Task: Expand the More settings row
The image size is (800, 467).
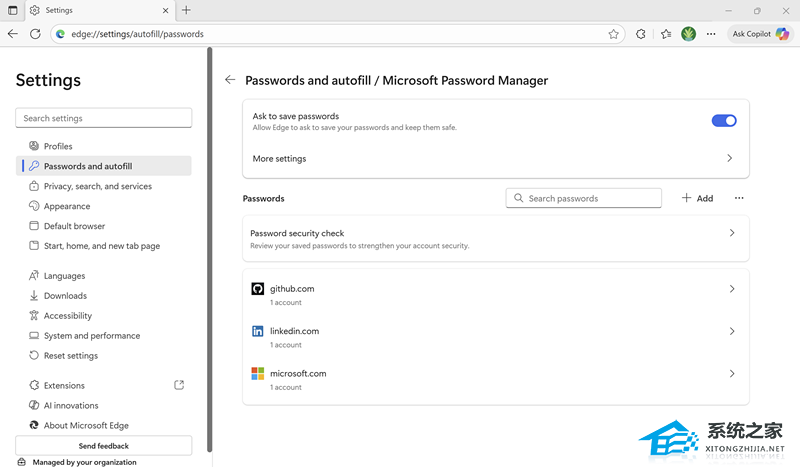Action: pyautogui.click(x=495, y=158)
